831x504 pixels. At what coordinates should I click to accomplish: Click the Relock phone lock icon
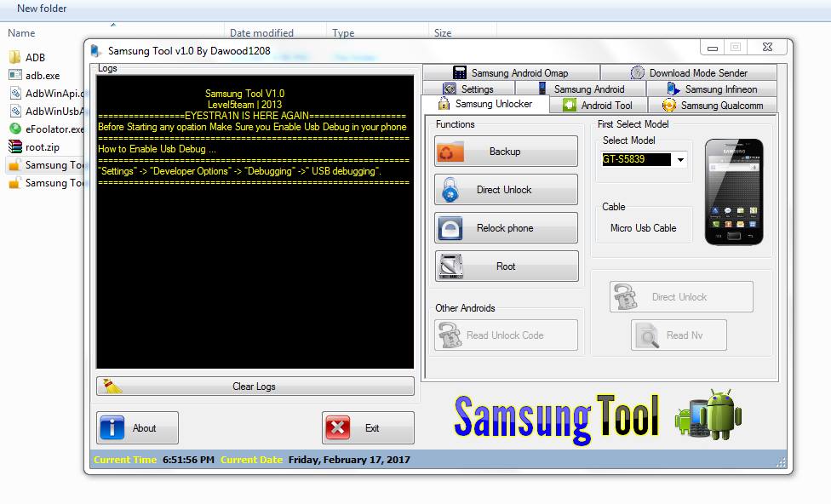450,228
